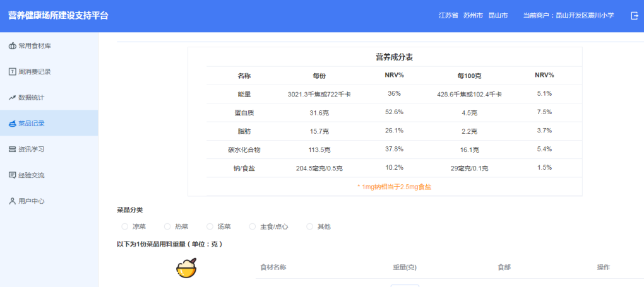Click the 周消费记录 calendar icon
Screen dimensions: 644x287
[x=12, y=72]
